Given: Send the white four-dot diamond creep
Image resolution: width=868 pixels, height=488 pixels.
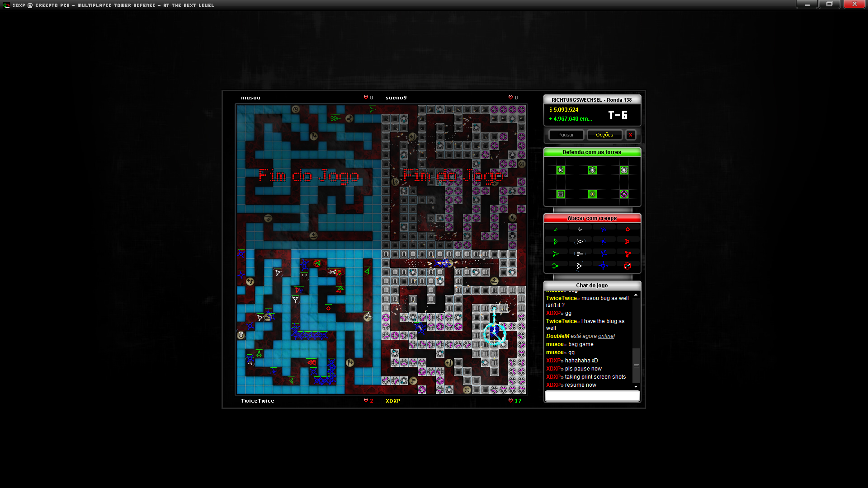Looking at the screenshot, I should (x=580, y=229).
